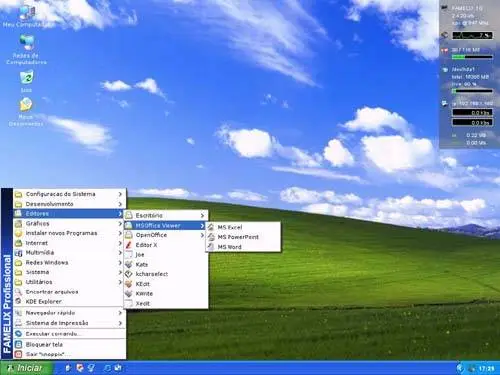The image size is (500, 375).
Task: Launch MS PowerPoint viewer
Action: tap(243, 237)
